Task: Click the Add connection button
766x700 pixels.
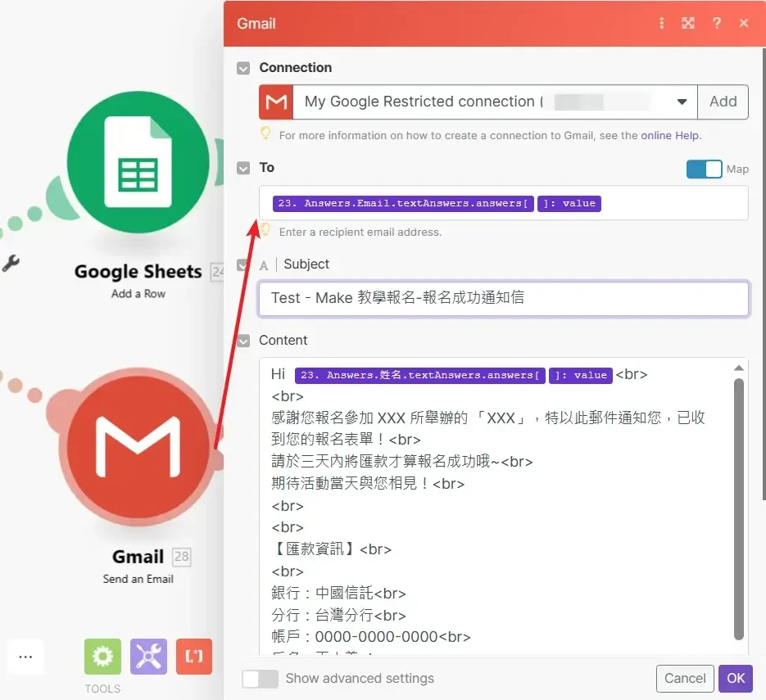Action: click(x=723, y=102)
